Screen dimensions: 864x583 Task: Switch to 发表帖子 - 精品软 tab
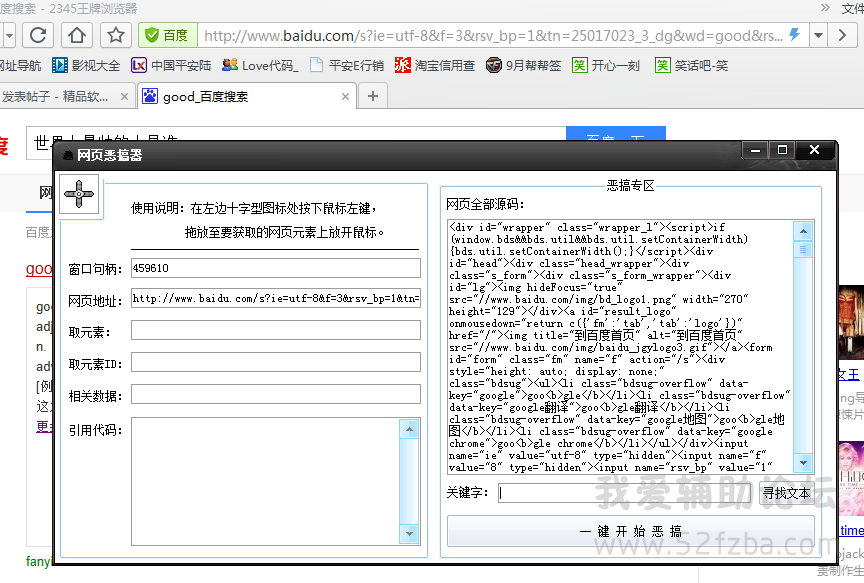point(55,96)
